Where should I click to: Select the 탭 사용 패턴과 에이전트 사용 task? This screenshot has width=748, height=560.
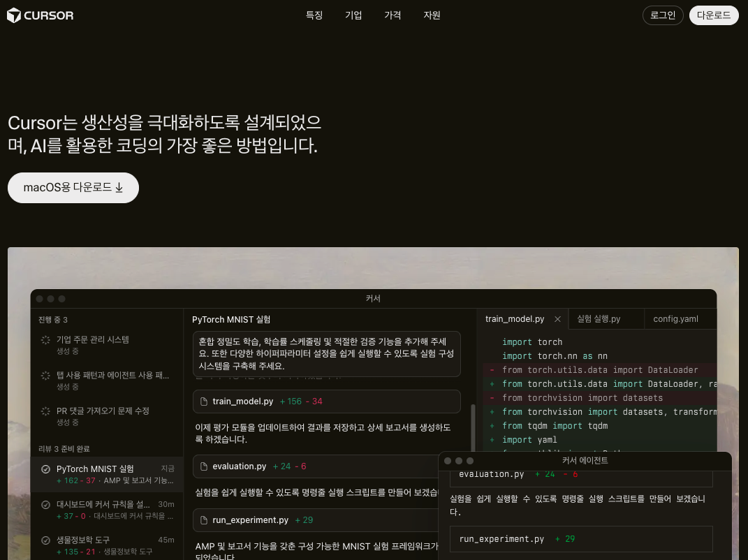pyautogui.click(x=107, y=381)
